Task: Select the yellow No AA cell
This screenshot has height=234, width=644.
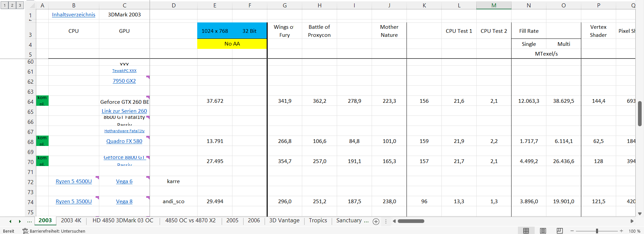Action: [232, 44]
